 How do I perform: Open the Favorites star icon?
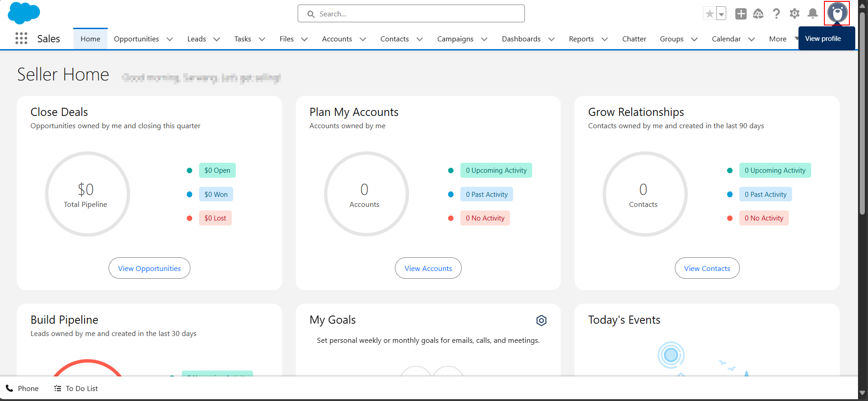(x=709, y=14)
